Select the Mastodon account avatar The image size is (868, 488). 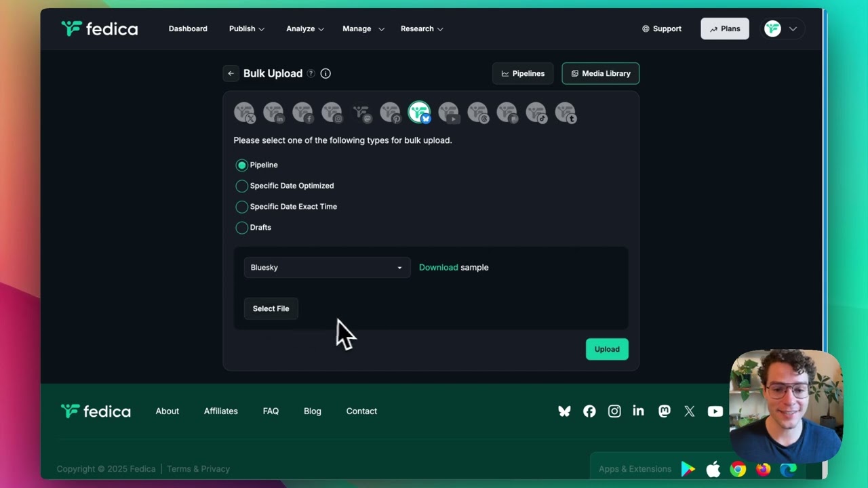coord(361,113)
